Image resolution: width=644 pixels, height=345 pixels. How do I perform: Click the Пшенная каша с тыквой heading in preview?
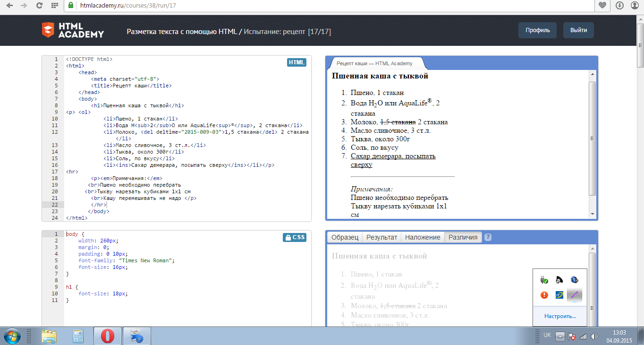380,76
